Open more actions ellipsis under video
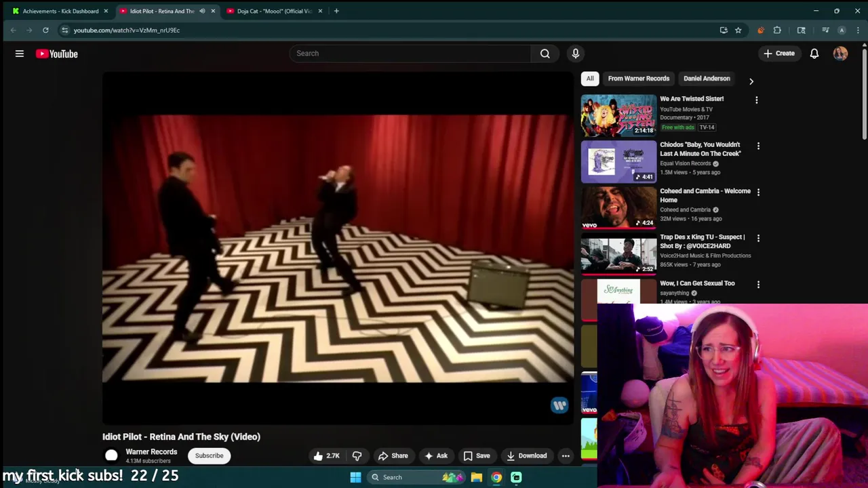This screenshot has height=488, width=868. tap(566, 456)
